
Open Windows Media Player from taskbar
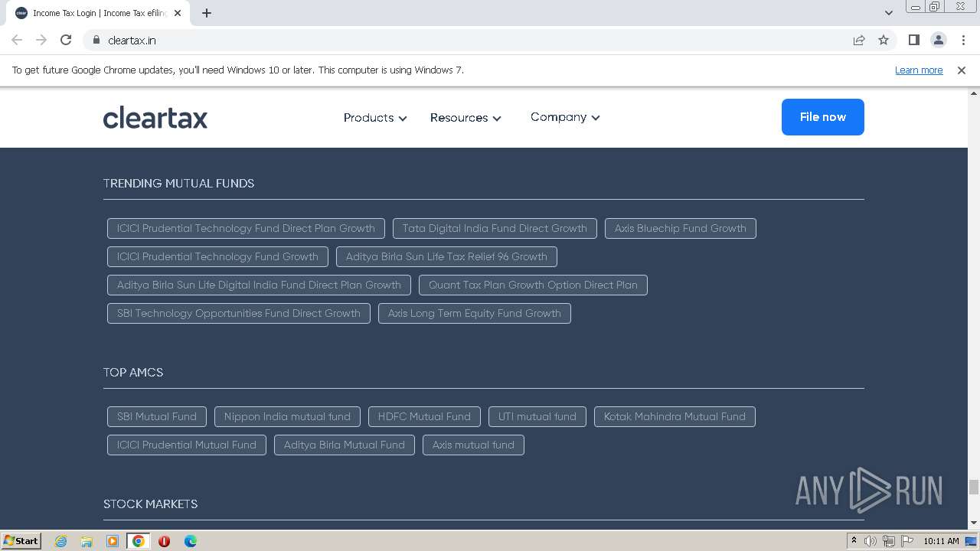(x=113, y=541)
